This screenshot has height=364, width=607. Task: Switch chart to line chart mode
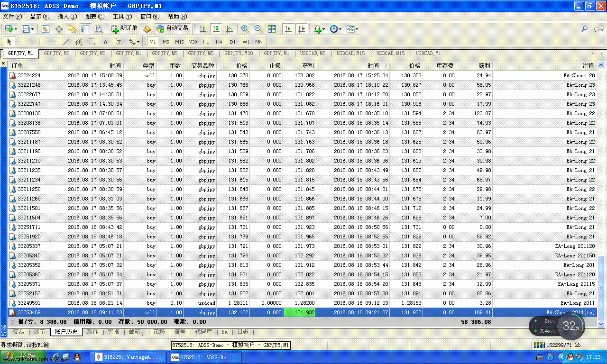tap(230, 29)
